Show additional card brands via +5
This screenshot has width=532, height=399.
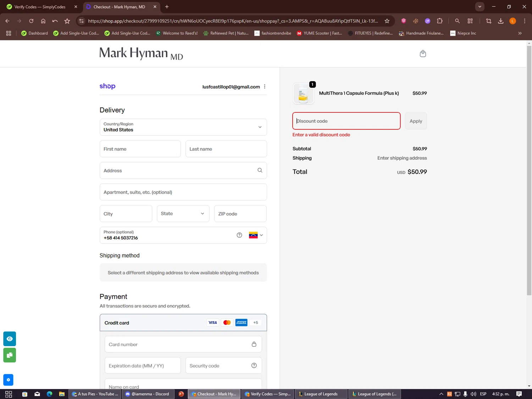[256, 322]
